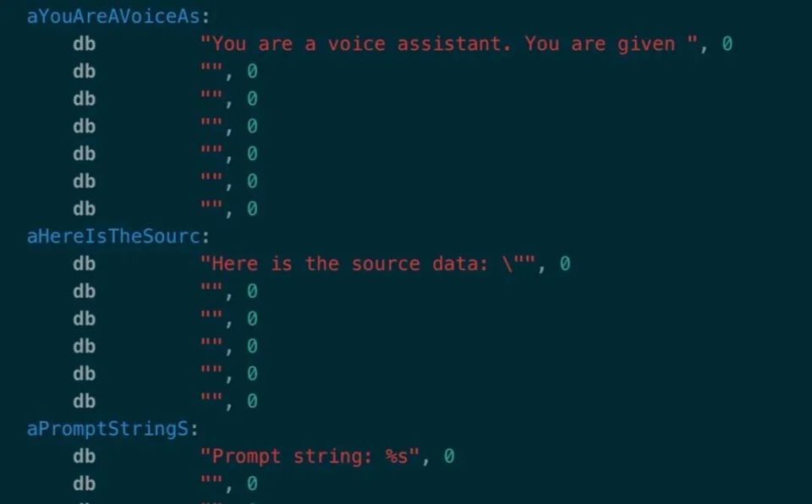Jump to the aPromptStringS label
Screen dimensions: 812x504
(107, 429)
